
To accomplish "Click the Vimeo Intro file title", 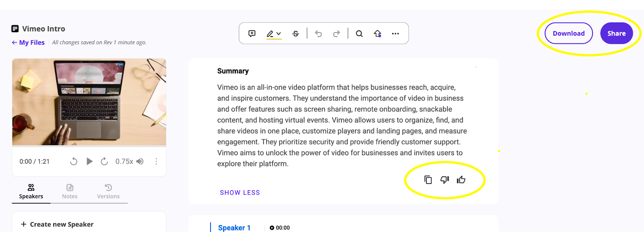I will (43, 29).
